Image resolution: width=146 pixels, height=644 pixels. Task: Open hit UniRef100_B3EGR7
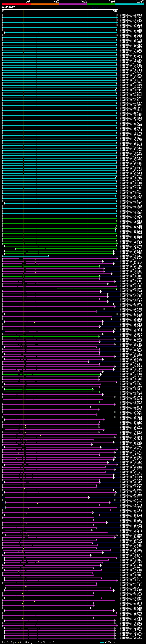pos(131,371)
